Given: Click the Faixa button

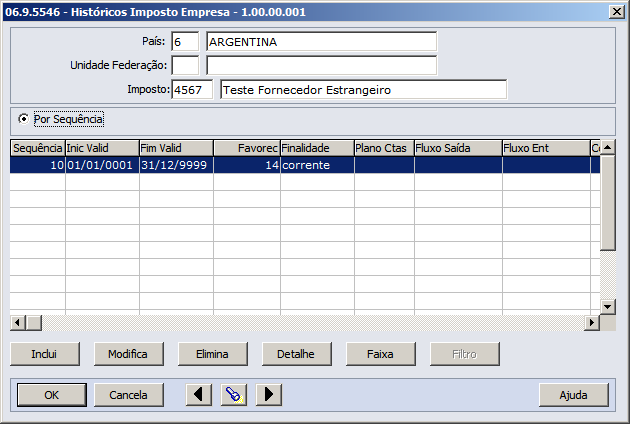Looking at the screenshot, I should point(380,354).
